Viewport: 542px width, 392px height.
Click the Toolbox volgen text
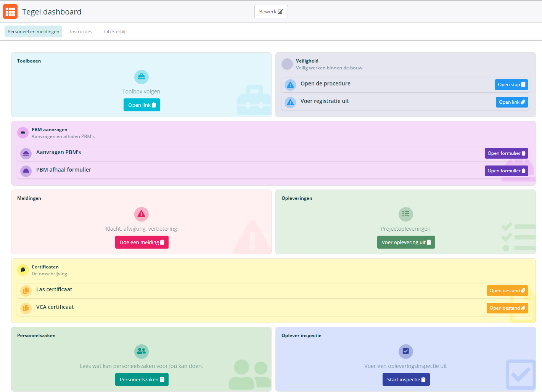point(141,92)
